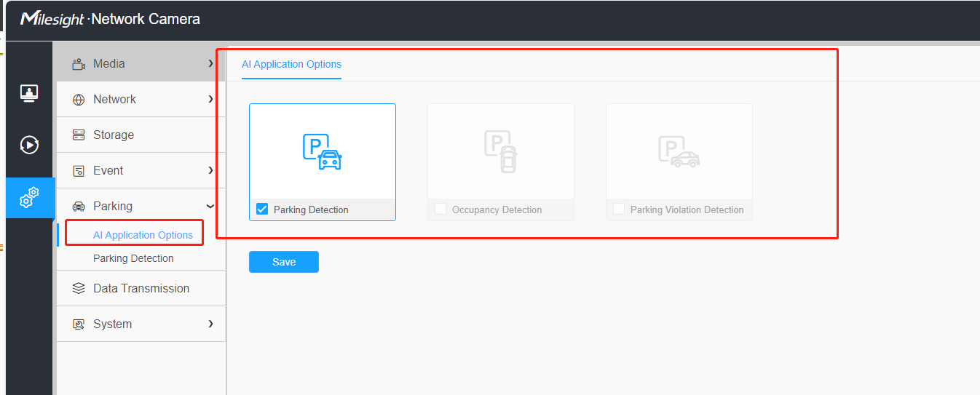Toggle the Parking Violation Detection checkbox
This screenshot has width=980, height=395.
pos(619,210)
